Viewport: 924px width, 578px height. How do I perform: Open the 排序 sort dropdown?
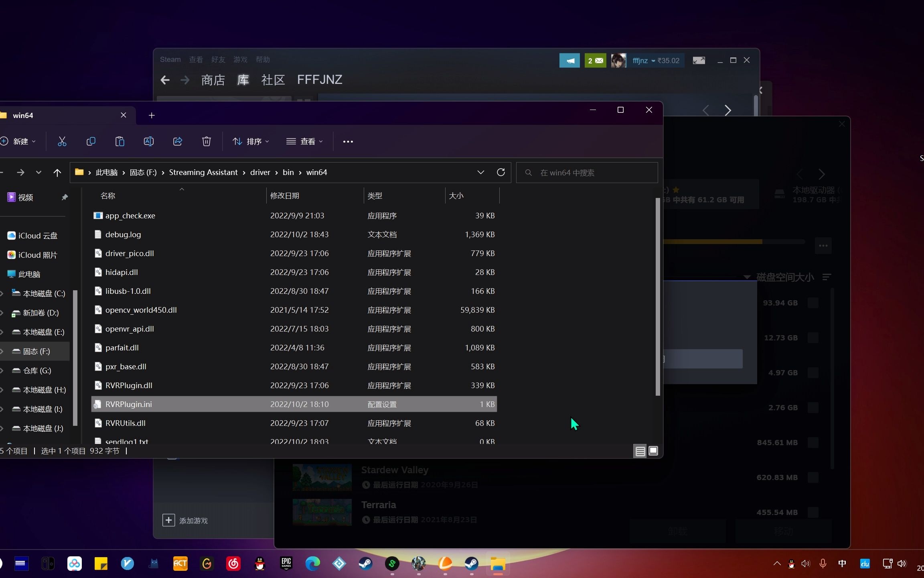click(251, 141)
